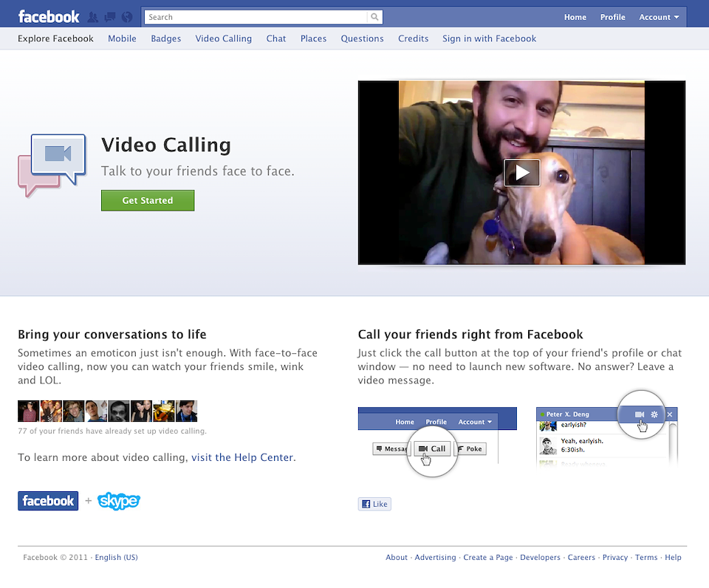Viewport: 709px width, 588px height.
Task: Follow the visit the Help Center link
Action: (242, 457)
